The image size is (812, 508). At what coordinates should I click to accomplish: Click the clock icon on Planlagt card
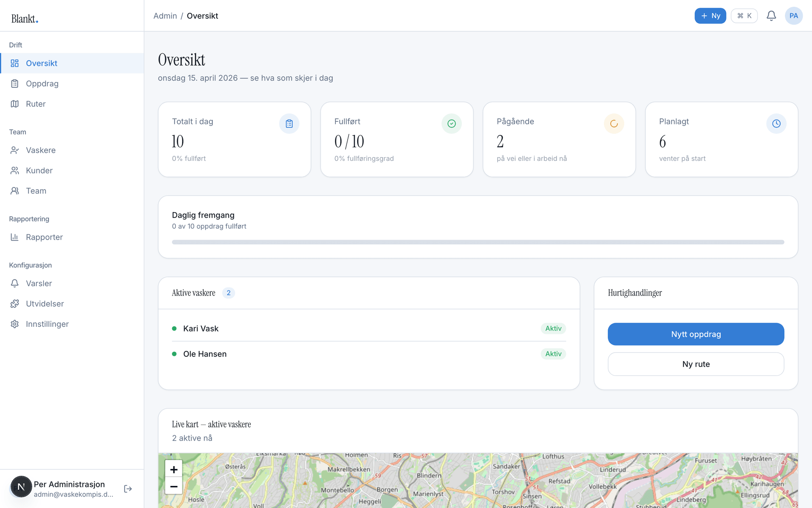pyautogui.click(x=776, y=123)
